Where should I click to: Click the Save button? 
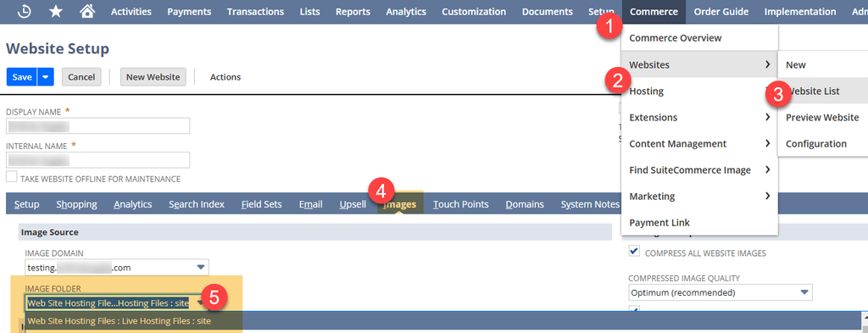pyautogui.click(x=21, y=77)
